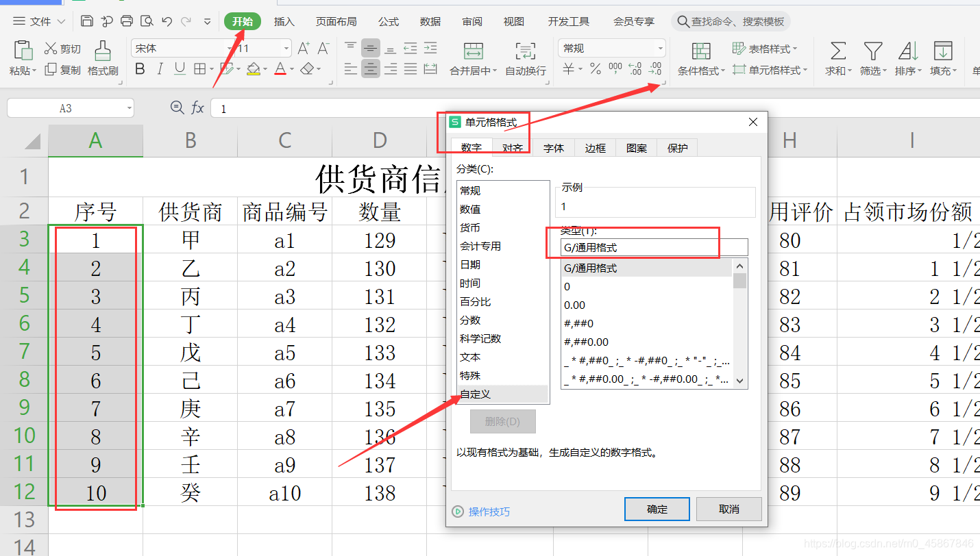Viewport: 980px width, 556px height.
Task: Click the Paste (粘贴) clipboard icon
Action: [x=23, y=50]
